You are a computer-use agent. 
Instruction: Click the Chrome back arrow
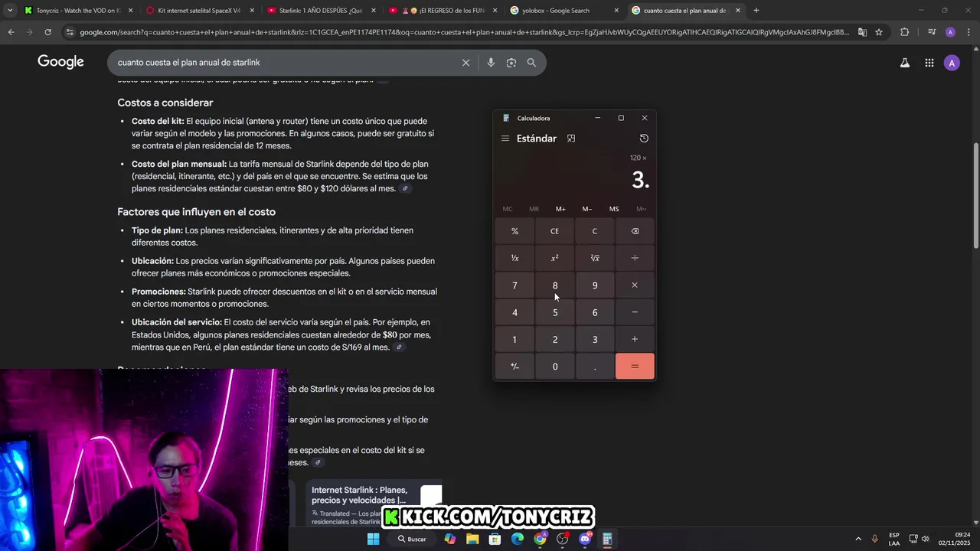11,32
